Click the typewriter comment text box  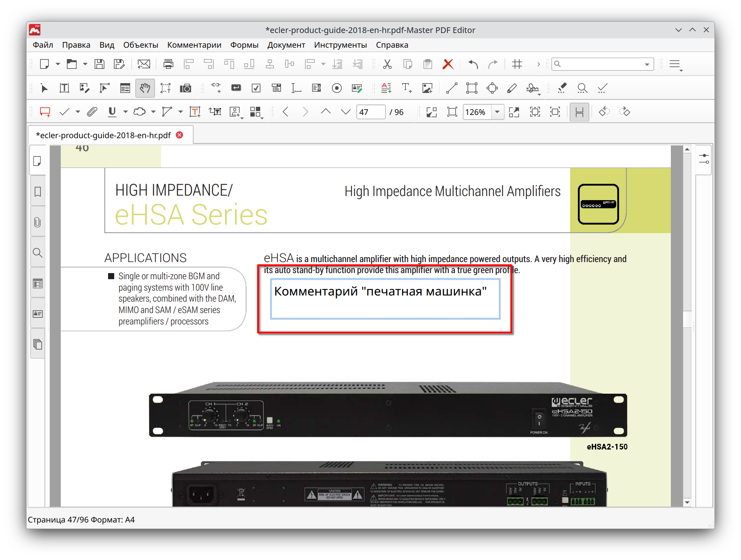[385, 299]
